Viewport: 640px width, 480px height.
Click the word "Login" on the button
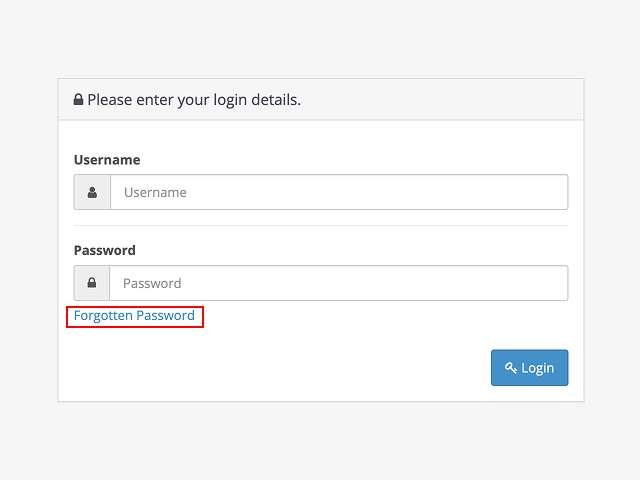coord(538,368)
